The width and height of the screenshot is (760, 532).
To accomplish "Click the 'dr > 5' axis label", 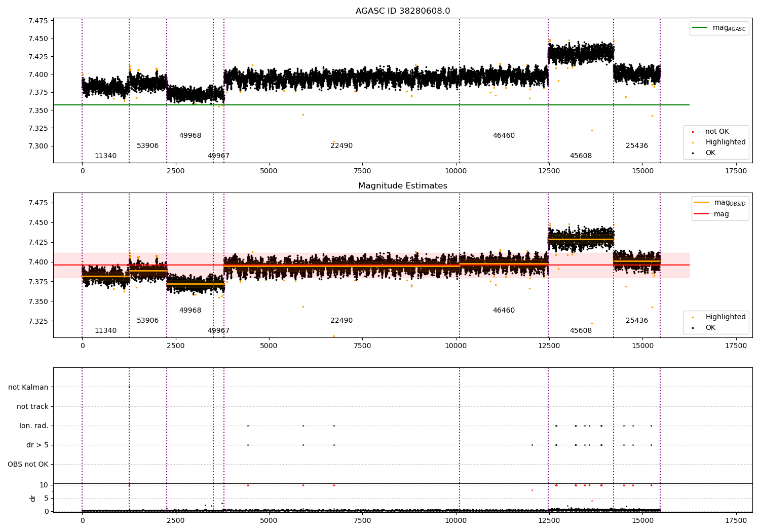I will pos(37,445).
